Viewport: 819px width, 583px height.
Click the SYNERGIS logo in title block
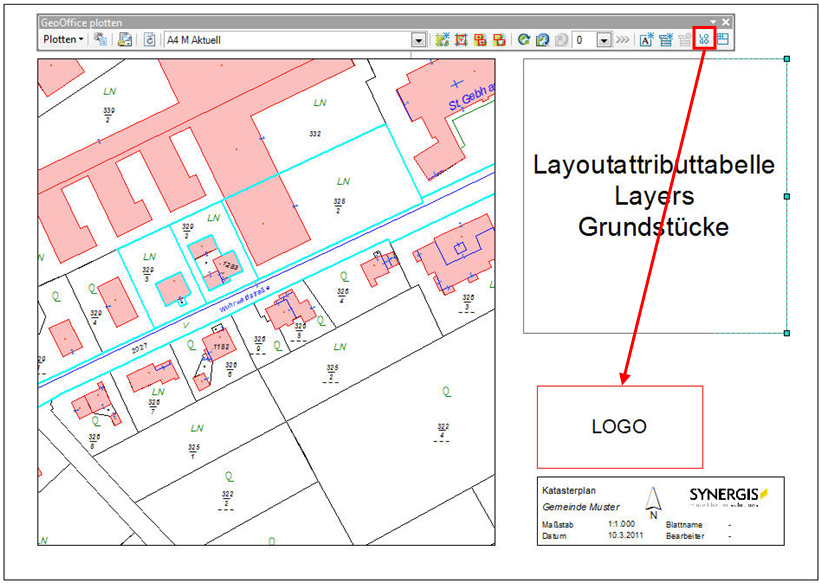pyautogui.click(x=724, y=497)
